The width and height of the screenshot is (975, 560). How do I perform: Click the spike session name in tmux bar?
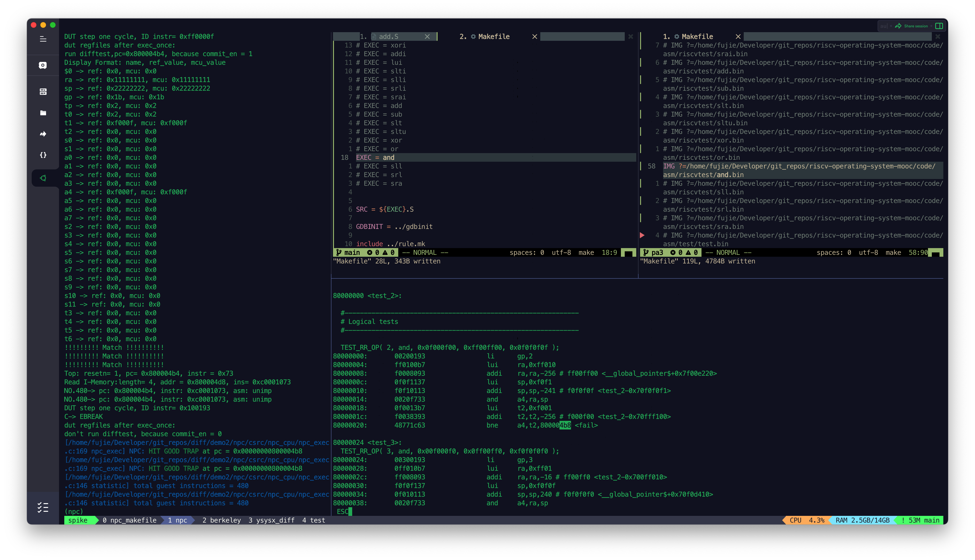78,520
